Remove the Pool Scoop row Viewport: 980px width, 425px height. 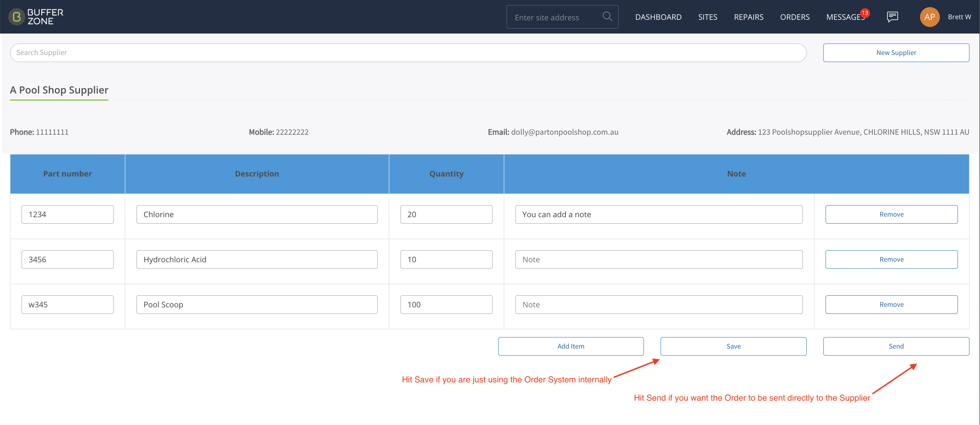(x=891, y=304)
